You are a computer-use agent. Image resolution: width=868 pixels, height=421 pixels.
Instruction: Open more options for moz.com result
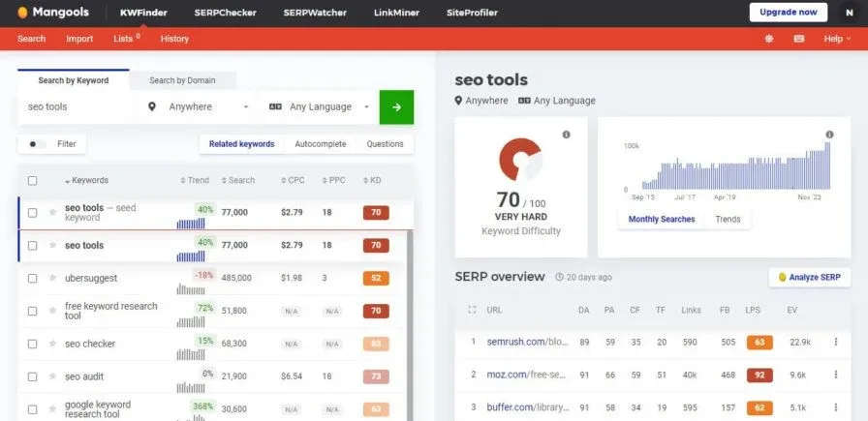point(836,376)
